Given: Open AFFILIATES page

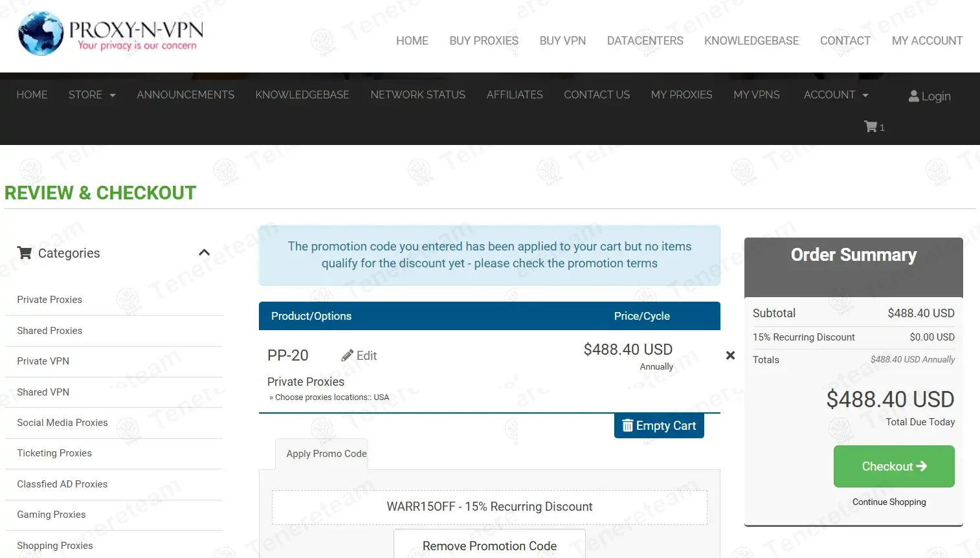Looking at the screenshot, I should coord(515,95).
